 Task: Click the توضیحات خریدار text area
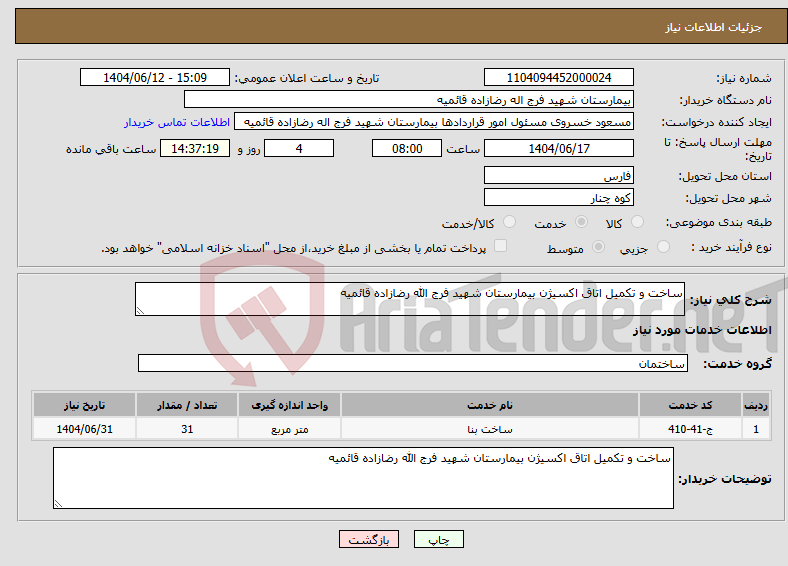pyautogui.click(x=363, y=478)
